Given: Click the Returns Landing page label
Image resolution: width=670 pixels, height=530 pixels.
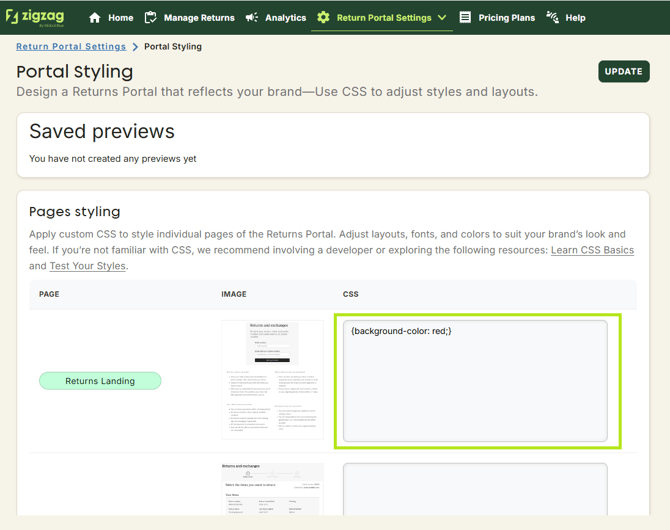Looking at the screenshot, I should [x=100, y=381].
